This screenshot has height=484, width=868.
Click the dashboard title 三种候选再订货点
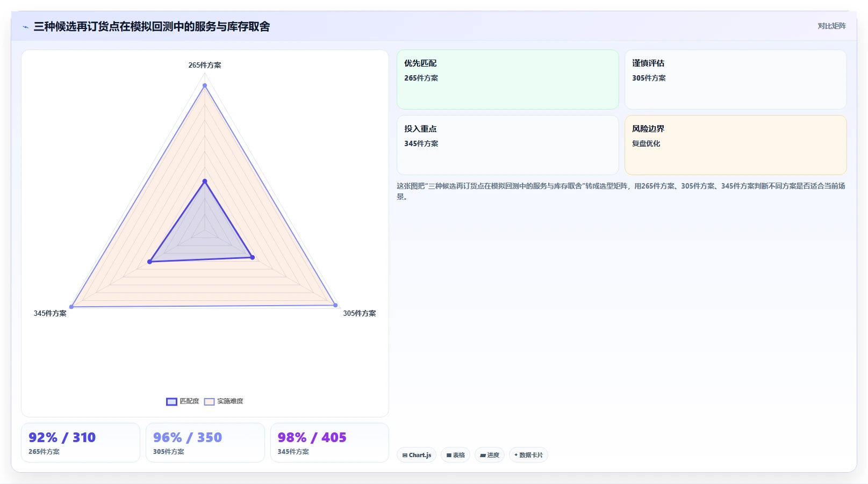pyautogui.click(x=152, y=27)
